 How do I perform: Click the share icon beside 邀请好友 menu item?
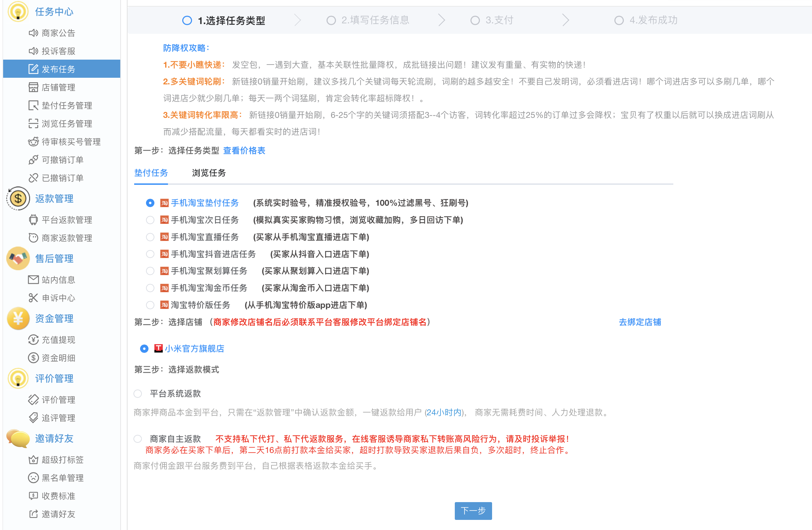pos(33,514)
